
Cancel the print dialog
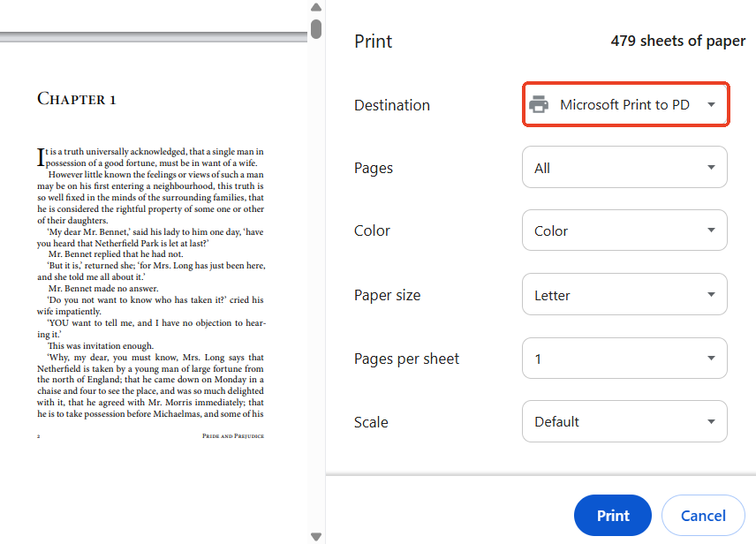pos(703,516)
